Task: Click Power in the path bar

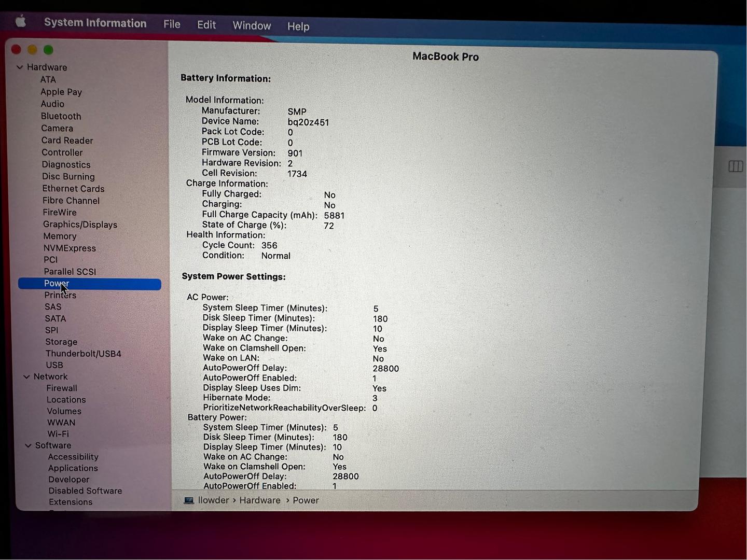Action: tap(306, 500)
